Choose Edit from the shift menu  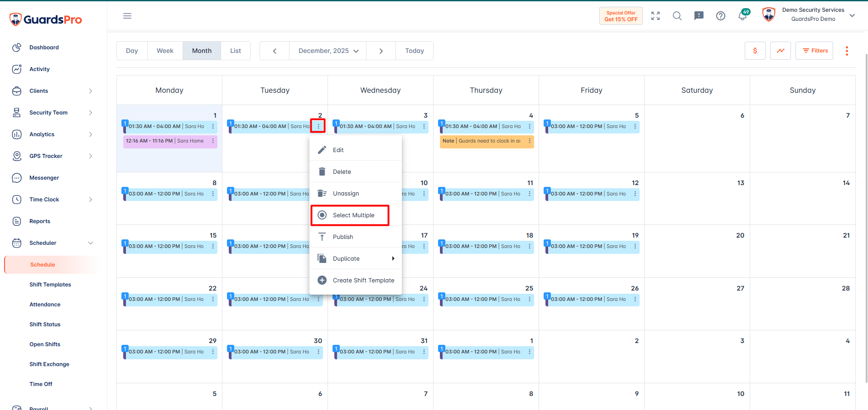click(x=356, y=150)
